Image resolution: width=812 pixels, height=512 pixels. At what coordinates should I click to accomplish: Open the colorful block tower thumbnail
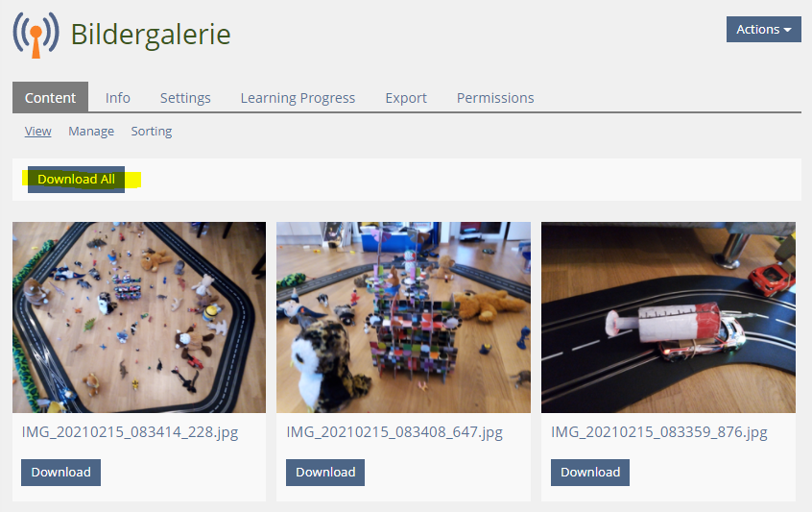click(403, 317)
